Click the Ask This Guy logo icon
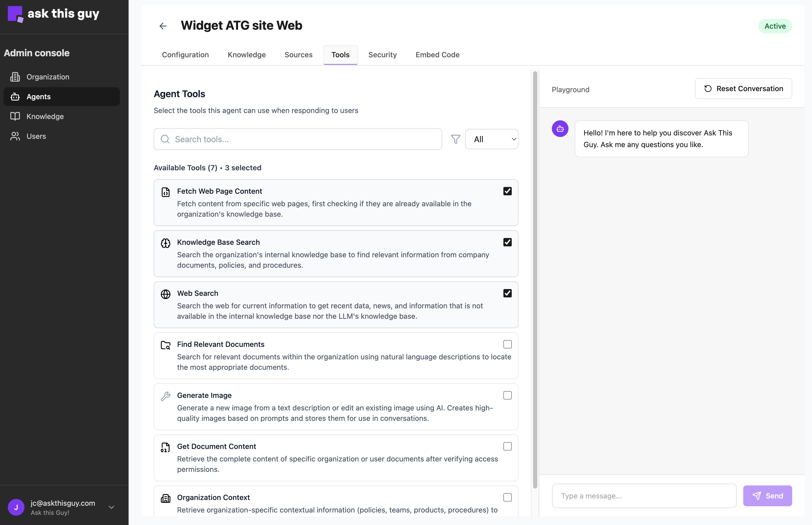812x525 pixels. coord(16,14)
